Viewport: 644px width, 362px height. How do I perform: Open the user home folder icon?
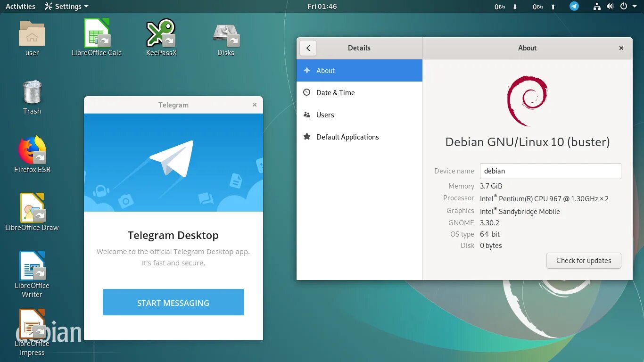tap(32, 34)
